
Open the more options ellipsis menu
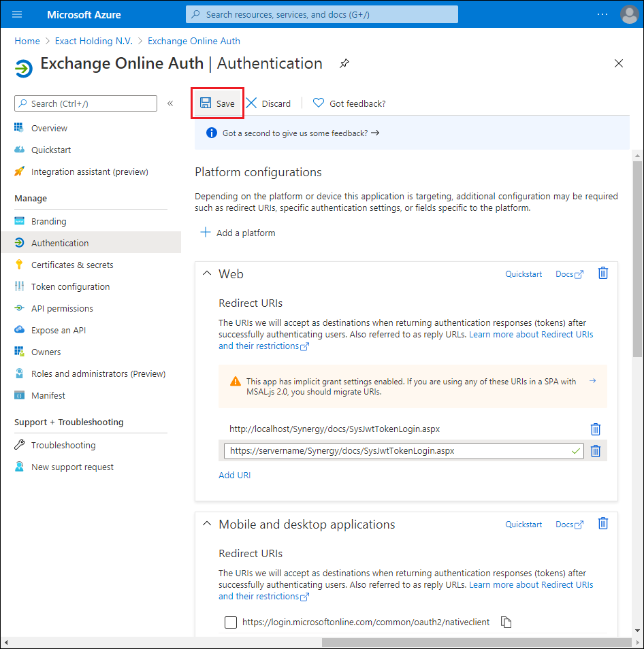pos(602,14)
